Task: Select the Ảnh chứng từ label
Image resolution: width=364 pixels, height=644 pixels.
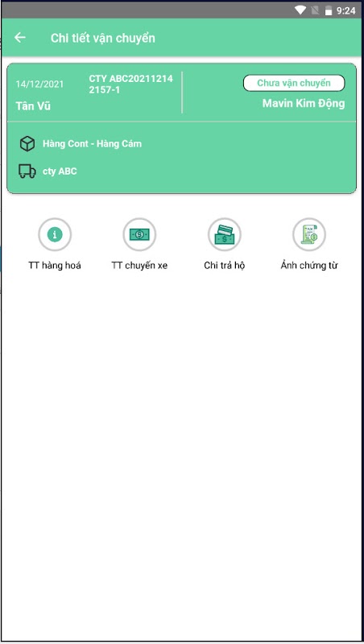Action: pos(309,266)
